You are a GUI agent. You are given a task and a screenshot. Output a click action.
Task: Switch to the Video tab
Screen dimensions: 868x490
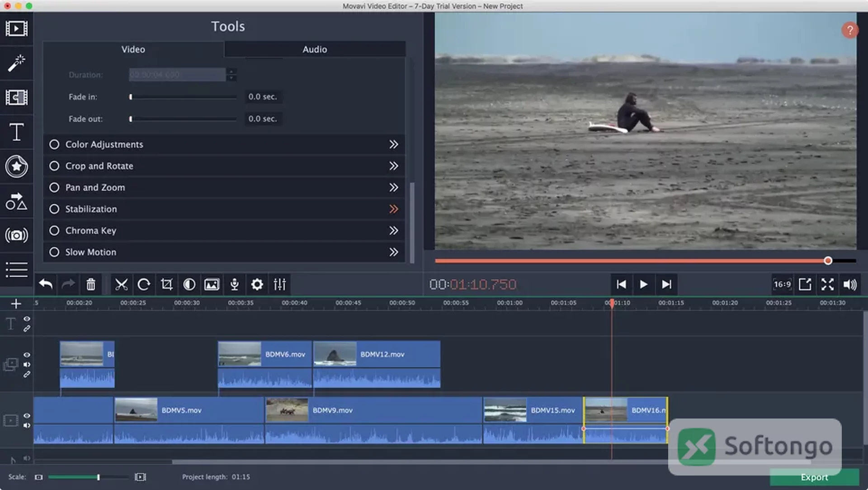pyautogui.click(x=133, y=49)
